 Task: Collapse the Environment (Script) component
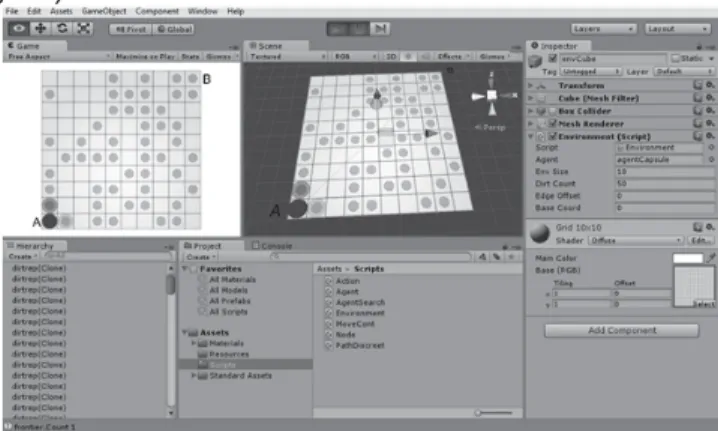pos(531,136)
